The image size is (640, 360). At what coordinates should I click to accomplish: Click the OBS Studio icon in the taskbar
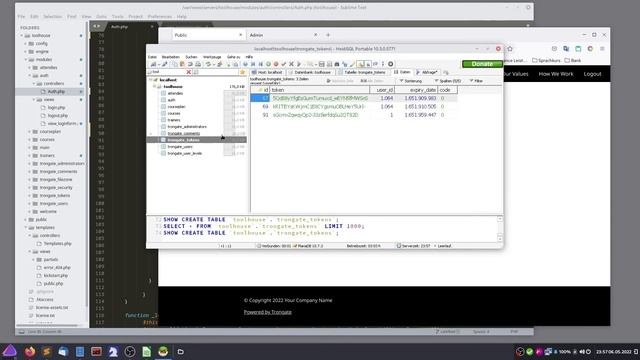click(130, 351)
